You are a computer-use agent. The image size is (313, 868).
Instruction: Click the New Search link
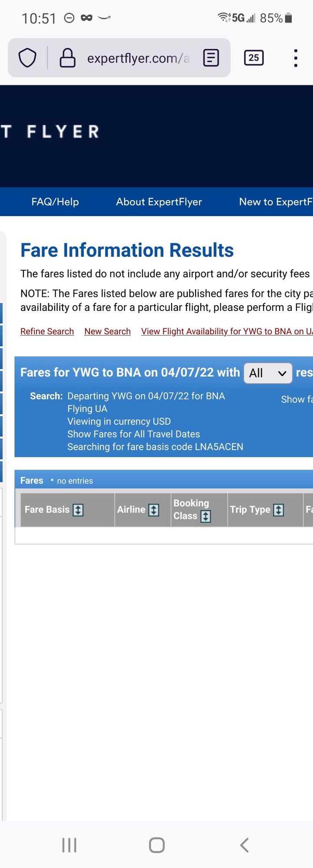click(x=107, y=331)
